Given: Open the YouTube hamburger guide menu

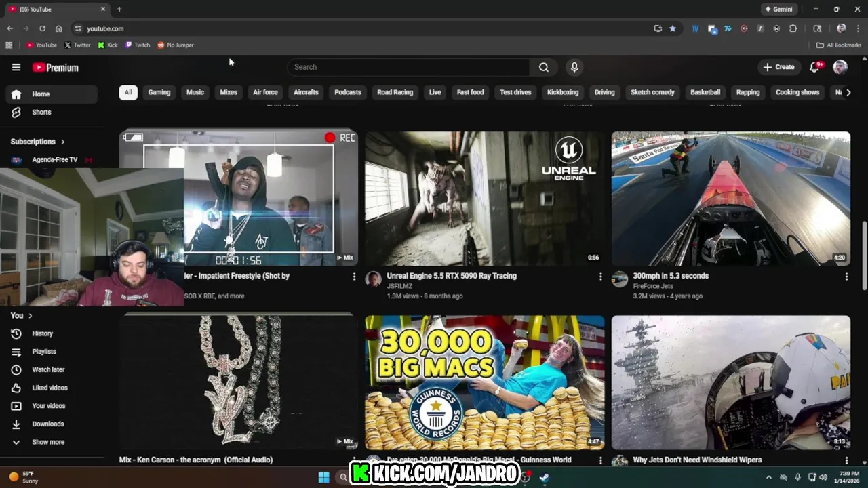Looking at the screenshot, I should coord(16,67).
